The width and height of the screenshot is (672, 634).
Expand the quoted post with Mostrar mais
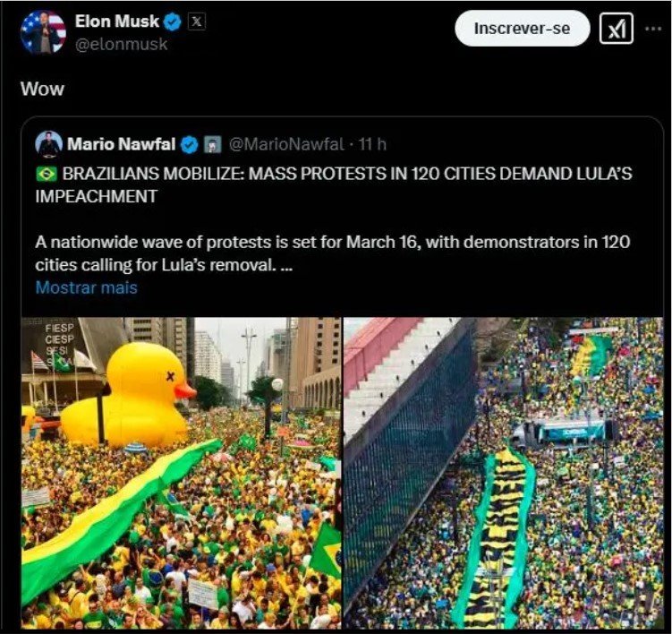pos(86,287)
